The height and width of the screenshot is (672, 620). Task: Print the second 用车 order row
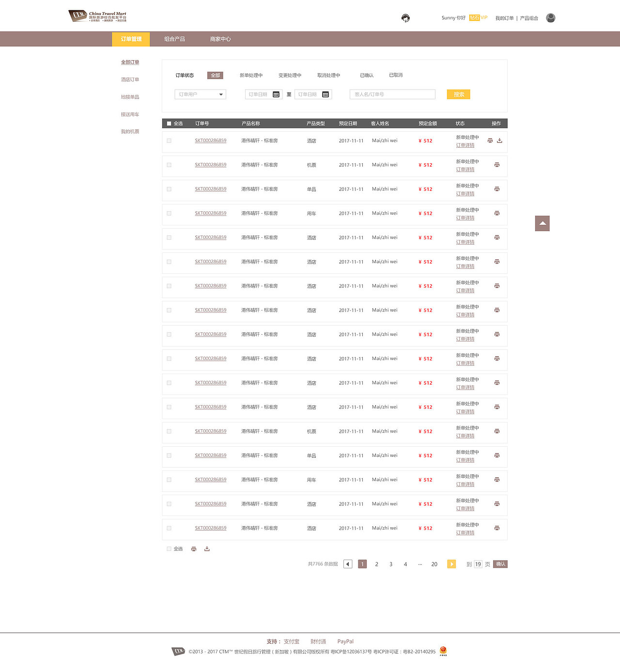496,480
